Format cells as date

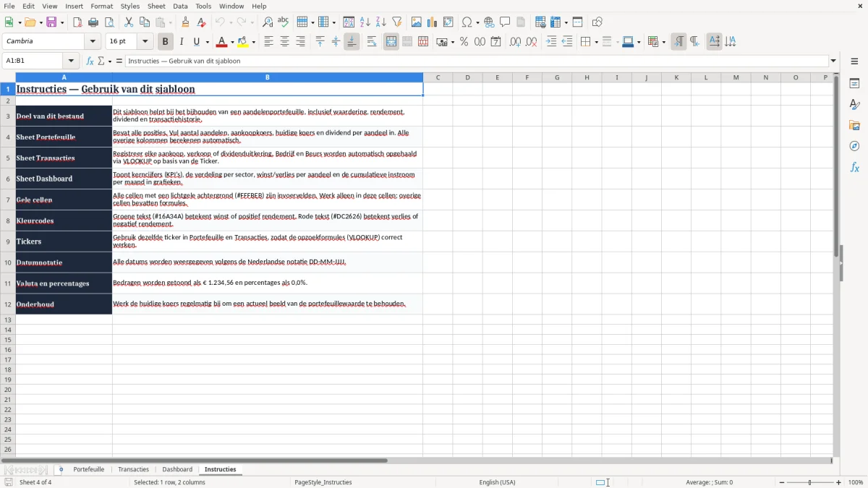tap(495, 42)
